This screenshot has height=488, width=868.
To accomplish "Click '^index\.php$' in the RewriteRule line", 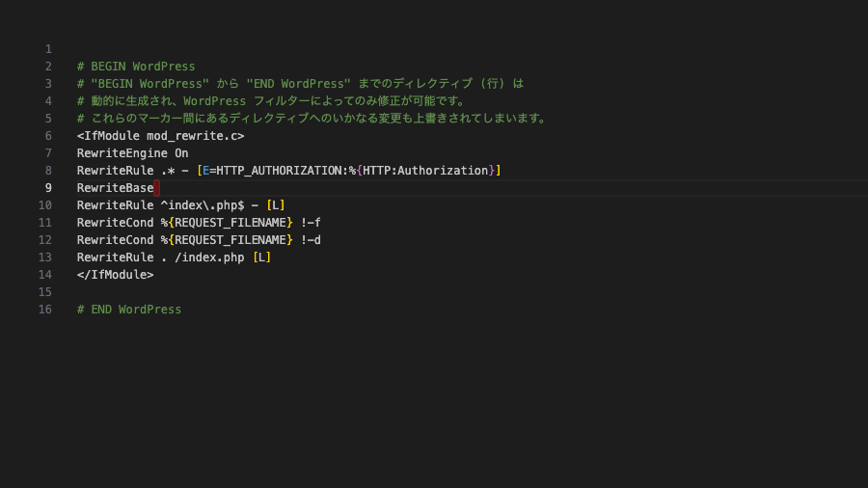I will 203,205.
